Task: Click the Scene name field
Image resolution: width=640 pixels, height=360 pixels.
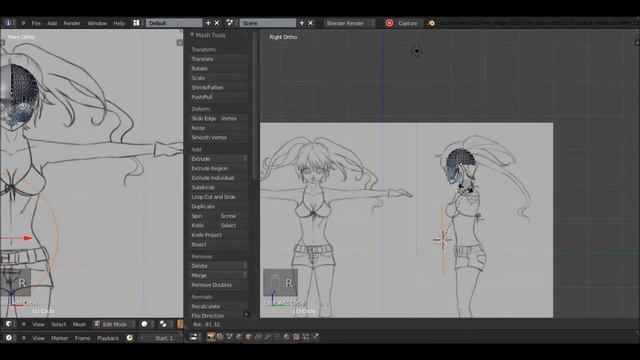Action: pyautogui.click(x=268, y=23)
